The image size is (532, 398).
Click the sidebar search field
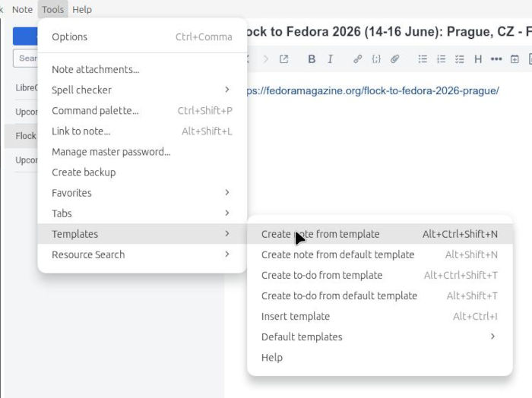[27, 58]
